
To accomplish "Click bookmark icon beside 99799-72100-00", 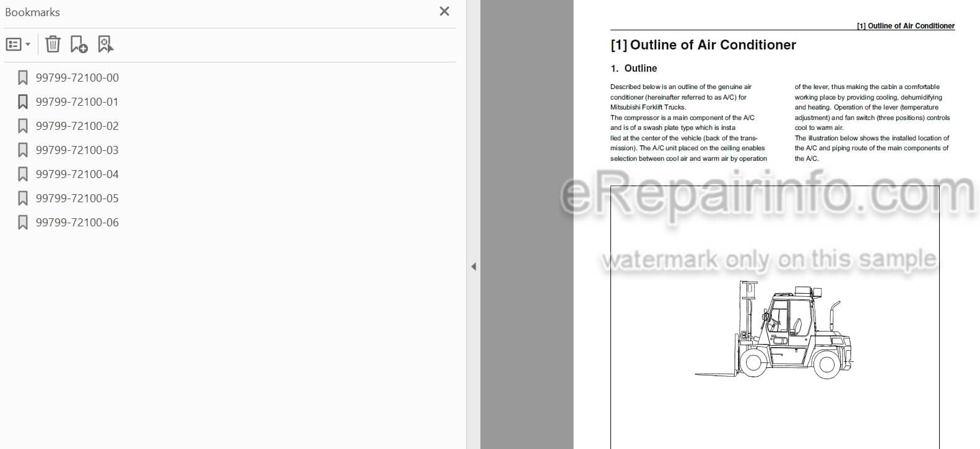I will click(23, 78).
